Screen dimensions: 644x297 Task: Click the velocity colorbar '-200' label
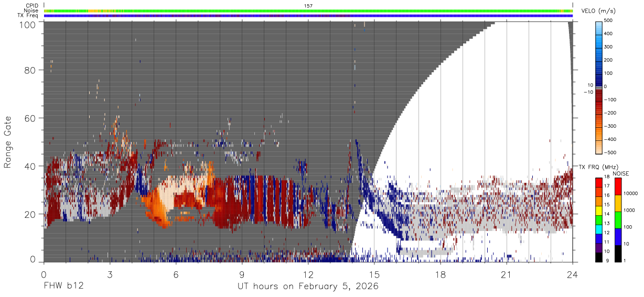click(x=610, y=113)
